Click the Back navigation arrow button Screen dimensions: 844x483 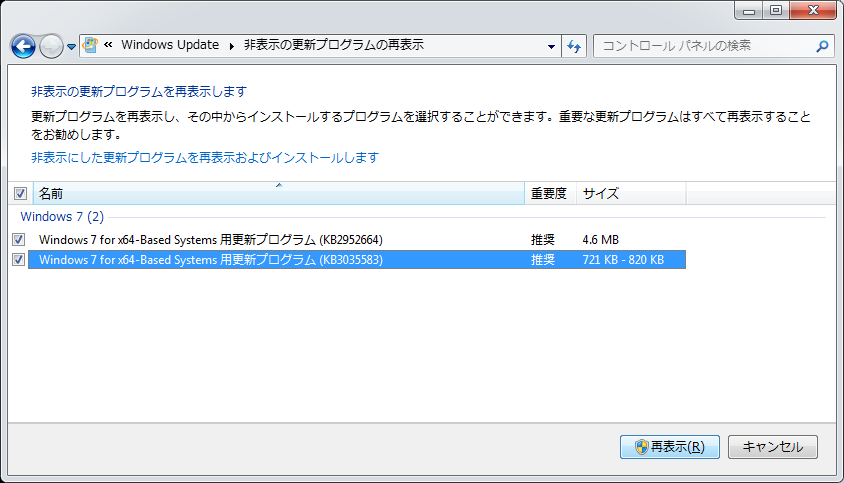23,46
